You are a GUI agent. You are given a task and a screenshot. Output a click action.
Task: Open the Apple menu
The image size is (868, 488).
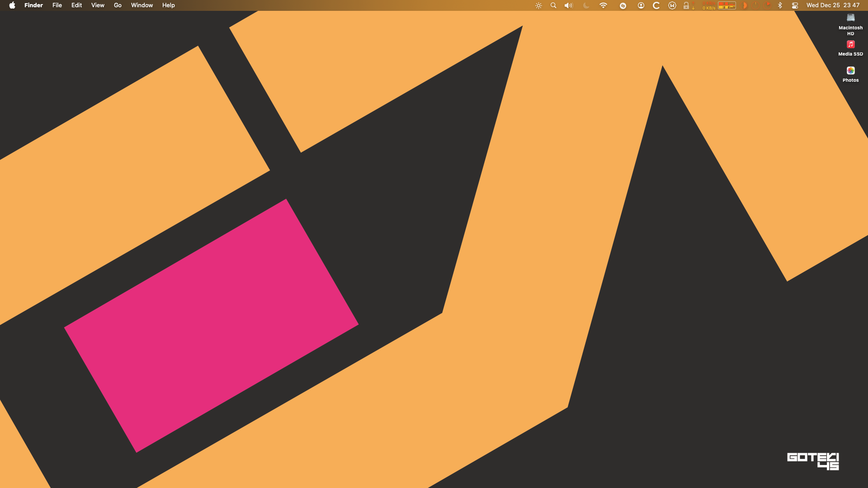12,5
